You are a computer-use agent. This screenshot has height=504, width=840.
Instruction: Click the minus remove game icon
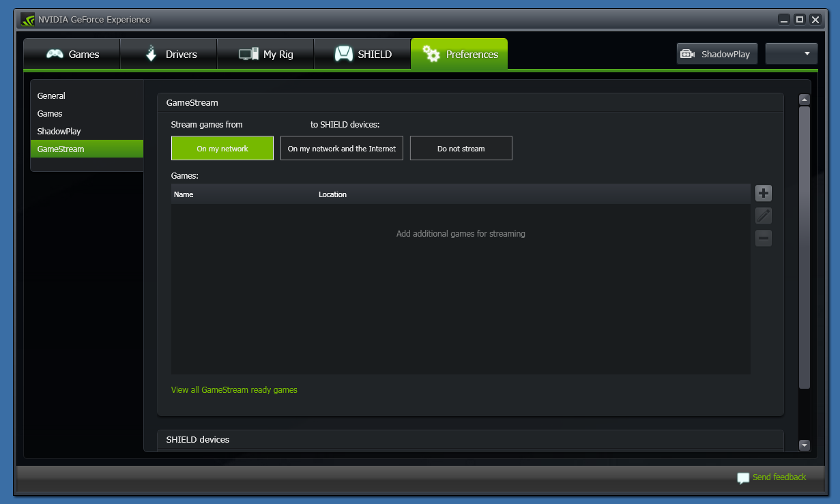pyautogui.click(x=764, y=238)
